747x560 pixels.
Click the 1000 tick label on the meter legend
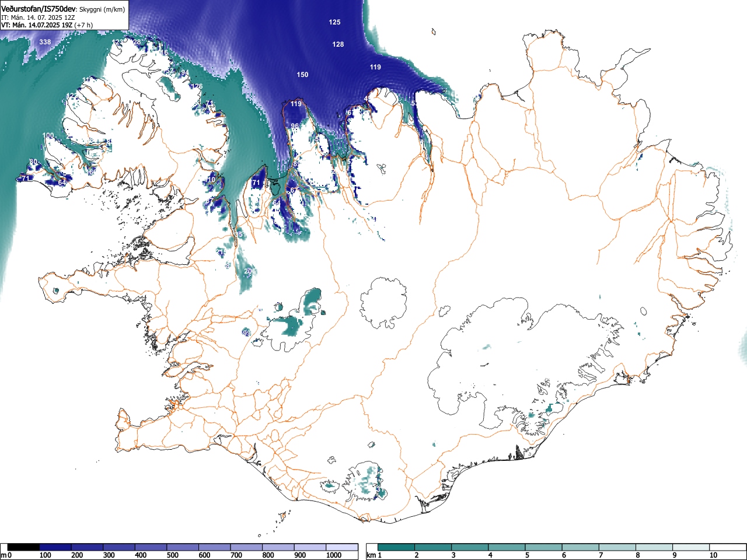point(334,555)
